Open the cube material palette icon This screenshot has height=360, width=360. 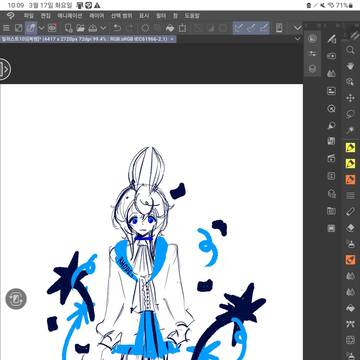coord(313,69)
